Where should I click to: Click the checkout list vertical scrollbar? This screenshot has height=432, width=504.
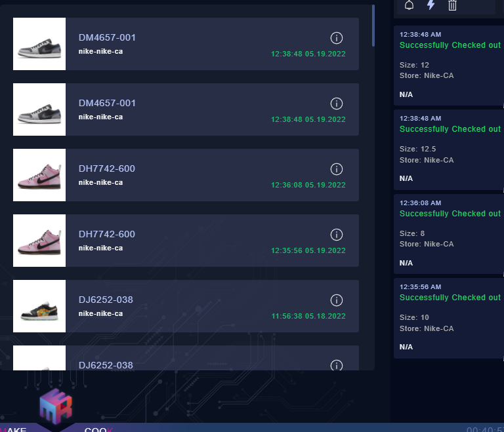tap(373, 26)
